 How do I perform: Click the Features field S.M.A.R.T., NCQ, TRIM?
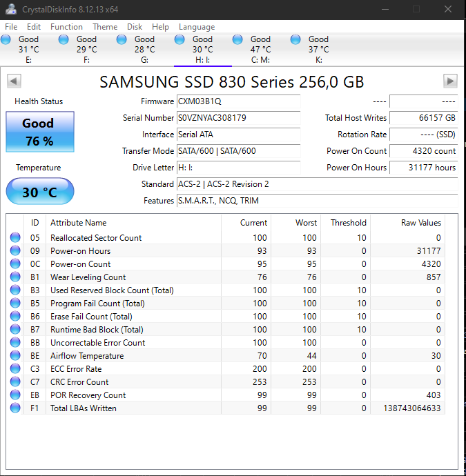click(317, 201)
